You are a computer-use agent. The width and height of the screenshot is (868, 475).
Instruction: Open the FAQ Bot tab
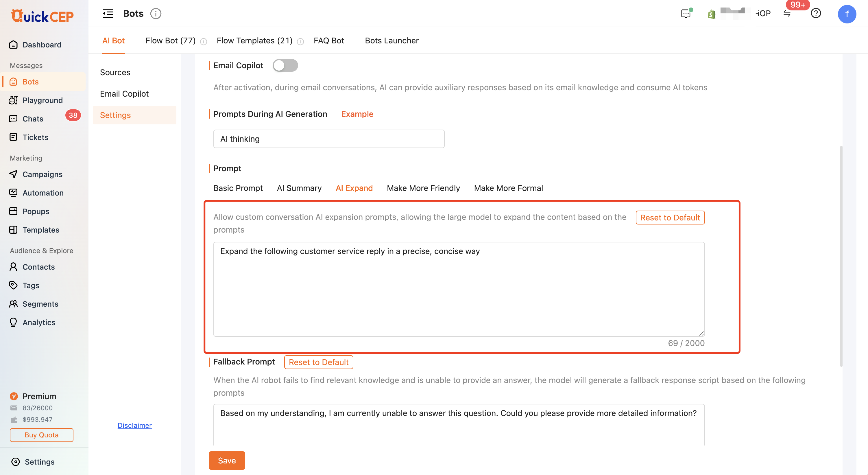click(x=329, y=40)
